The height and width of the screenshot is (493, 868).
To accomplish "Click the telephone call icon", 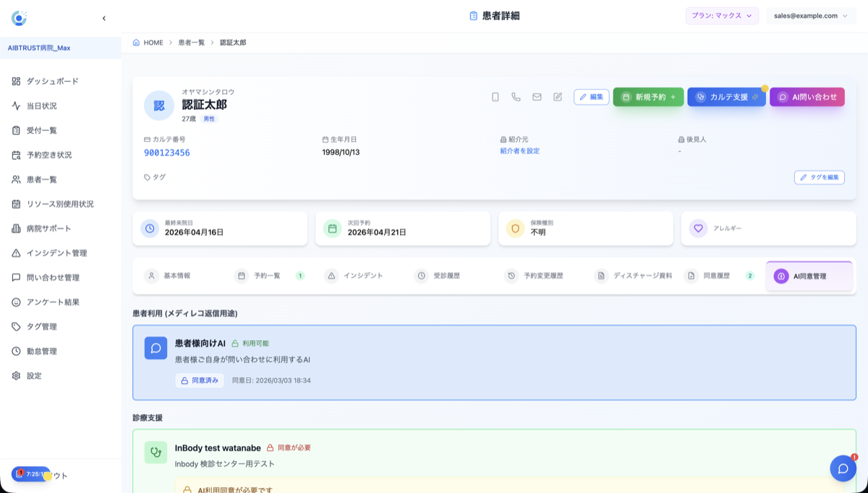I will pyautogui.click(x=516, y=97).
